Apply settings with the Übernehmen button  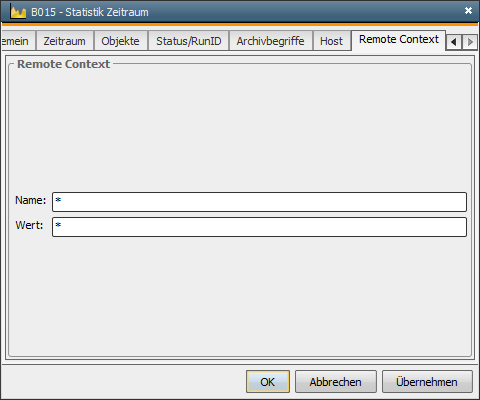click(x=427, y=382)
